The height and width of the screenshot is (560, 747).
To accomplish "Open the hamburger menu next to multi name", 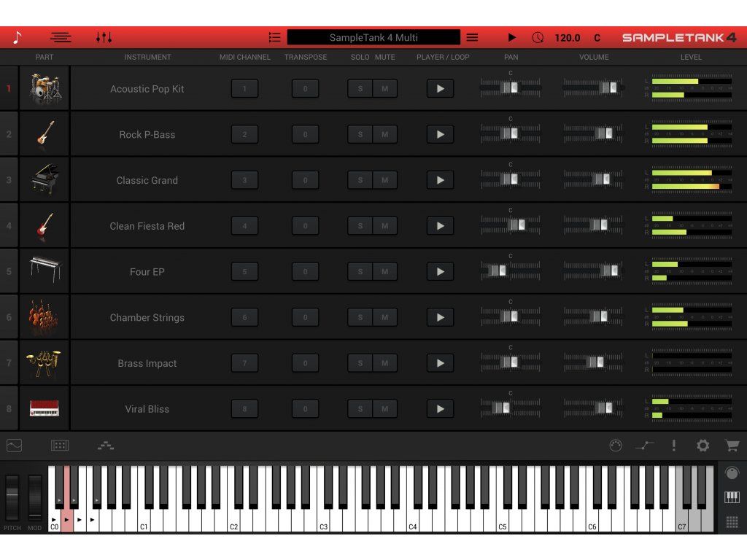I will tap(472, 38).
